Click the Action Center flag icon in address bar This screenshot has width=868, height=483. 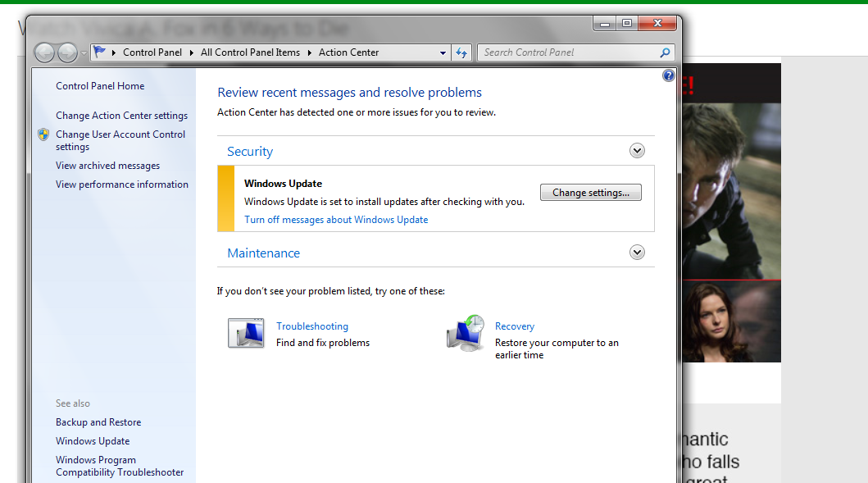tap(100, 52)
